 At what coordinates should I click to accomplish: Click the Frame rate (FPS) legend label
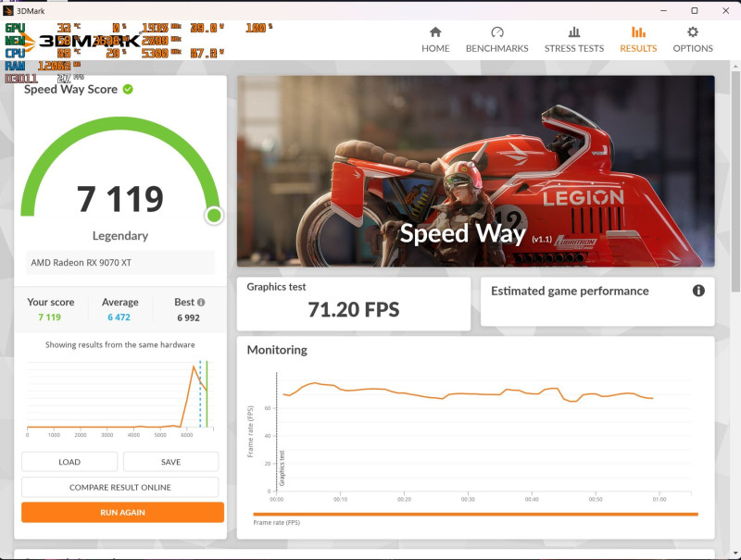point(276,522)
